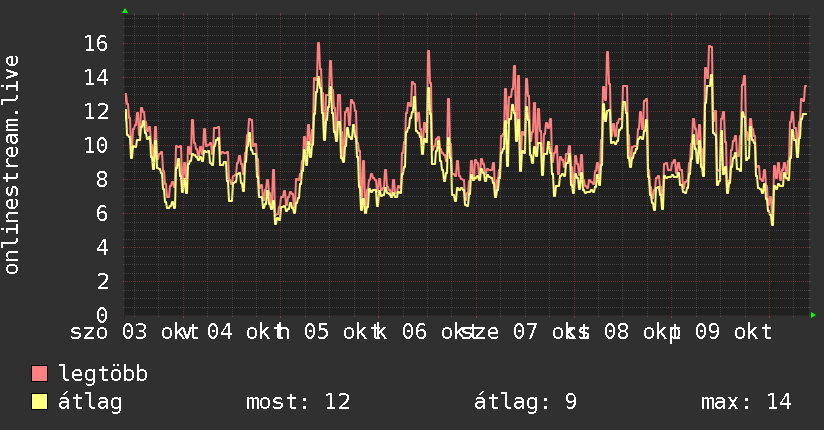Screen dimensions: 824x430
Task: Click the y-axis label '0'
Action: coord(102,315)
